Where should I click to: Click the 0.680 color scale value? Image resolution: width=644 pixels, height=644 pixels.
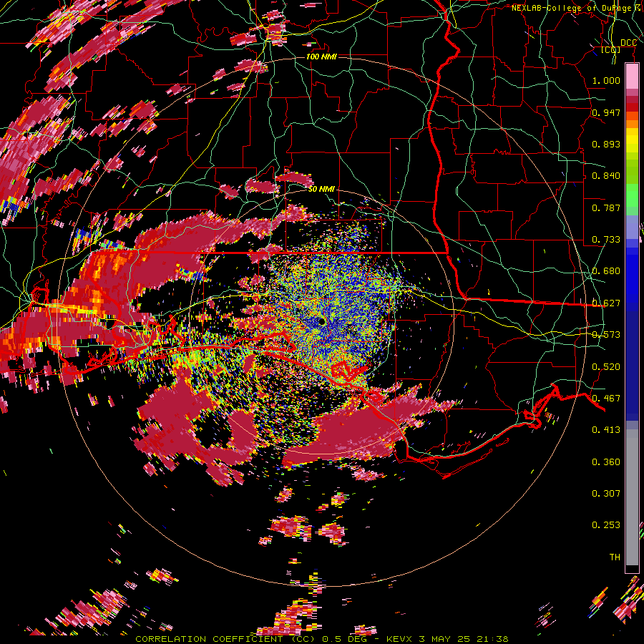click(x=606, y=271)
